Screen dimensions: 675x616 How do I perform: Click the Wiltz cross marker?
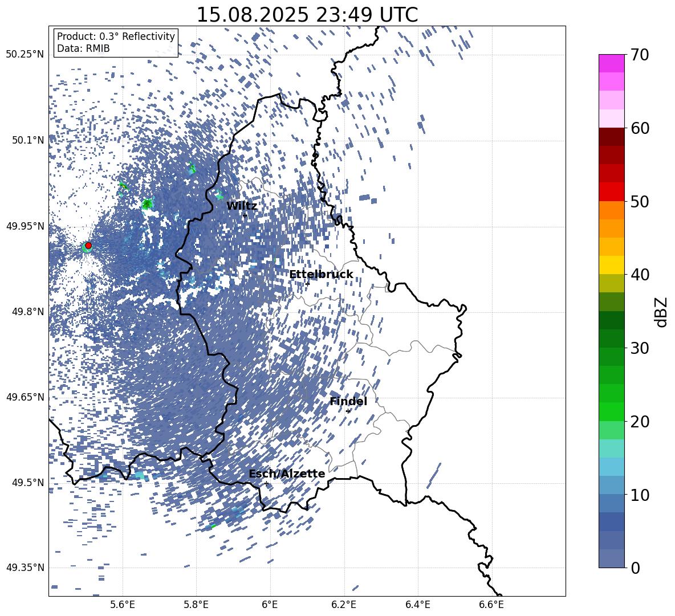click(245, 215)
